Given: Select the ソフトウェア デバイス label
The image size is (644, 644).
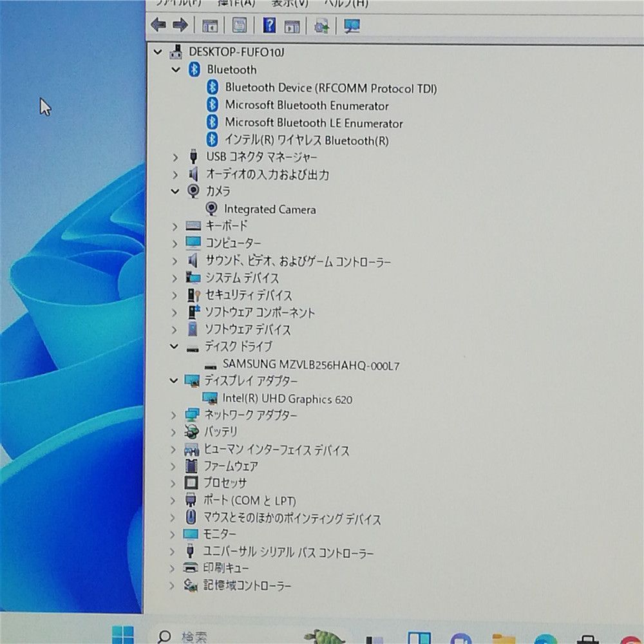Looking at the screenshot, I should [x=248, y=329].
